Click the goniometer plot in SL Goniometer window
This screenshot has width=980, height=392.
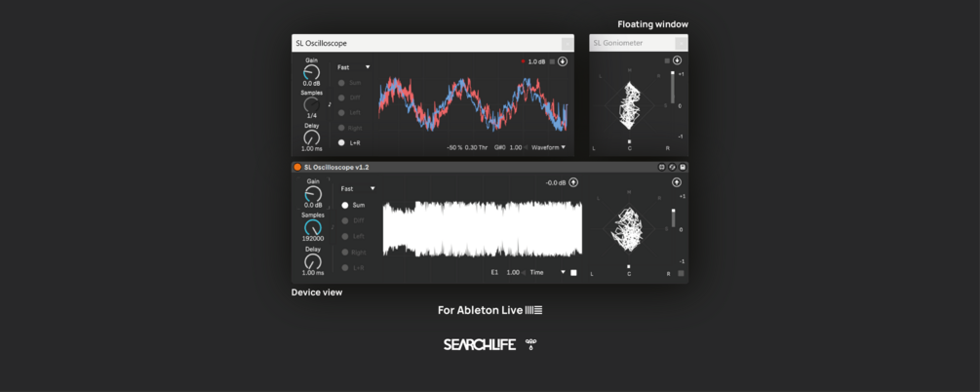(629, 104)
